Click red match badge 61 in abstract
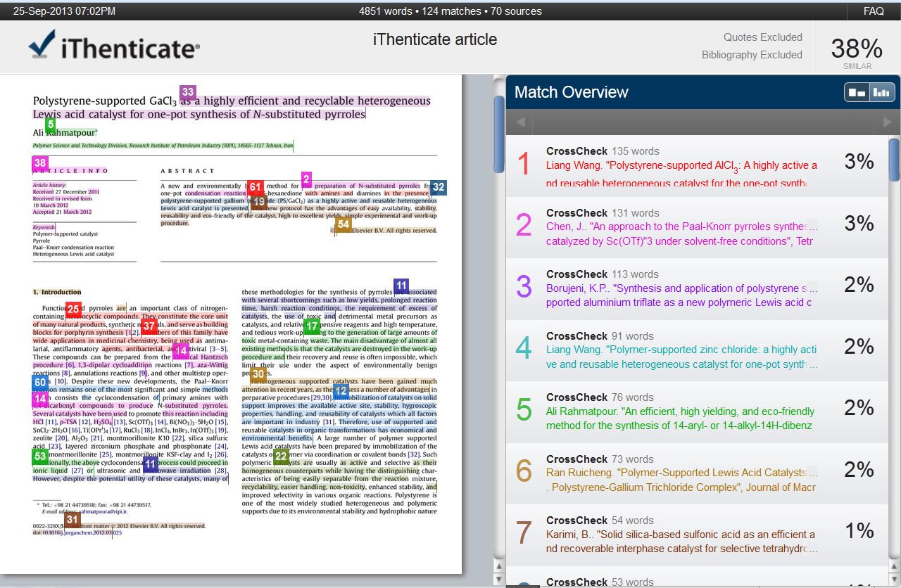The width and height of the screenshot is (901, 588). pos(256,188)
